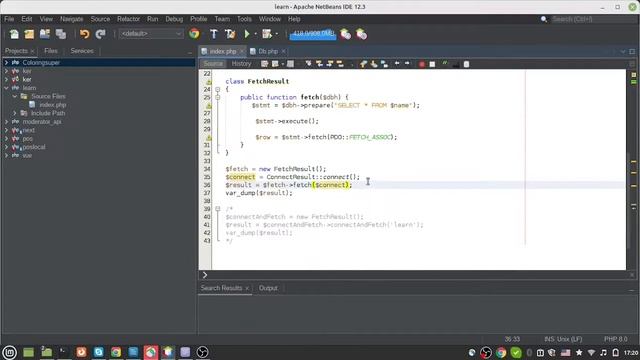The width and height of the screenshot is (640, 360).
Task: Close the Search Results tab
Action: point(247,289)
